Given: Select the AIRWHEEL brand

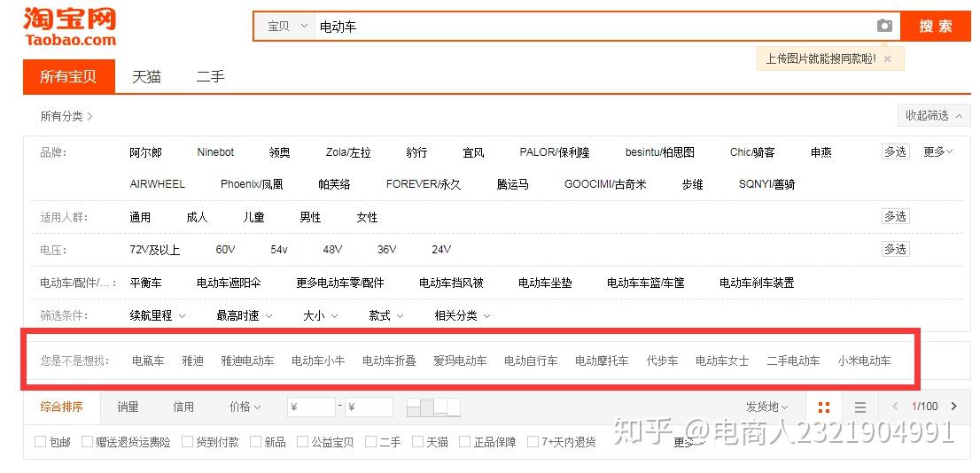Looking at the screenshot, I should click(x=158, y=184).
